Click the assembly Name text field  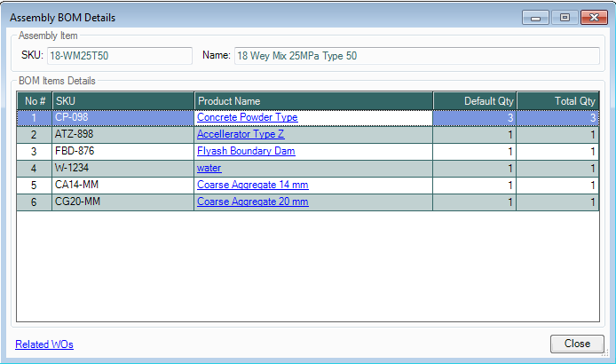pyautogui.click(x=415, y=56)
